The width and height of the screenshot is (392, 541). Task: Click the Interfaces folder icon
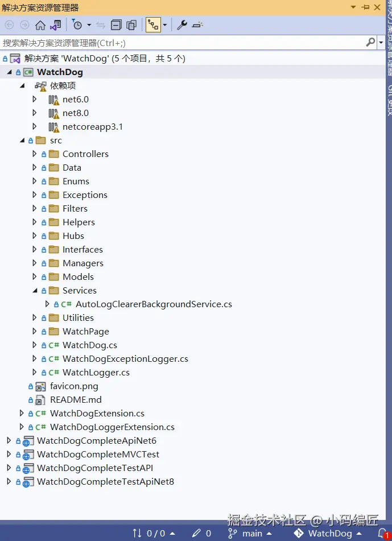coord(54,250)
